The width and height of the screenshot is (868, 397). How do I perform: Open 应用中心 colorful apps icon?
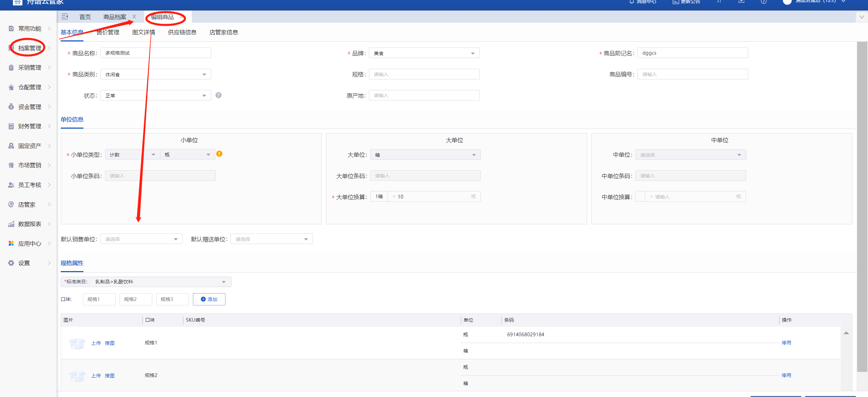click(x=11, y=243)
